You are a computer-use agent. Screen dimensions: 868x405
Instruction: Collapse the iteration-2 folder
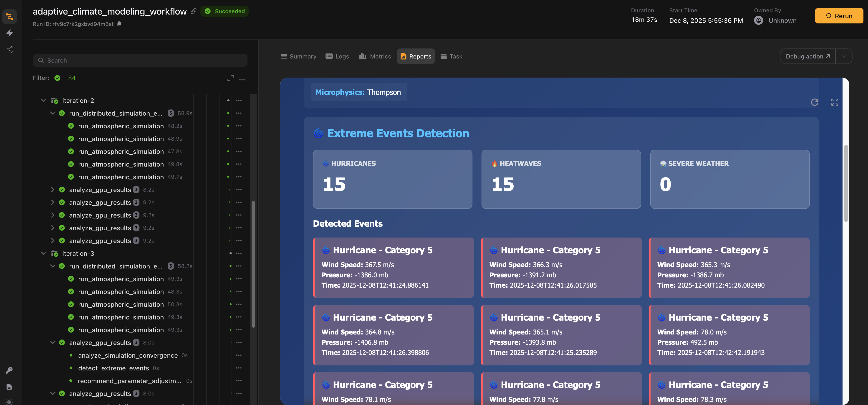click(43, 100)
